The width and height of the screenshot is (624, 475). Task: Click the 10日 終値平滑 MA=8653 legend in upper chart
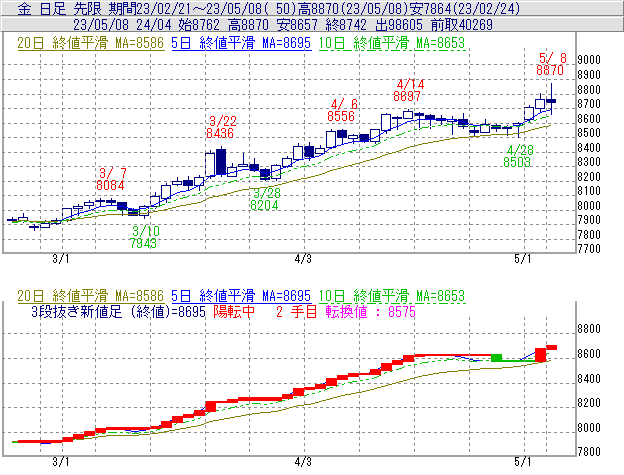point(392,43)
